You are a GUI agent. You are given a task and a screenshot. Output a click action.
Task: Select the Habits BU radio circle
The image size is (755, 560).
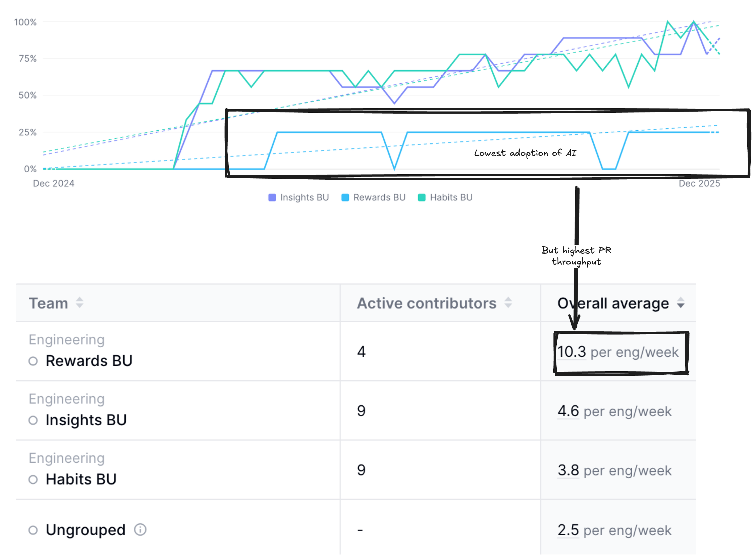click(33, 480)
